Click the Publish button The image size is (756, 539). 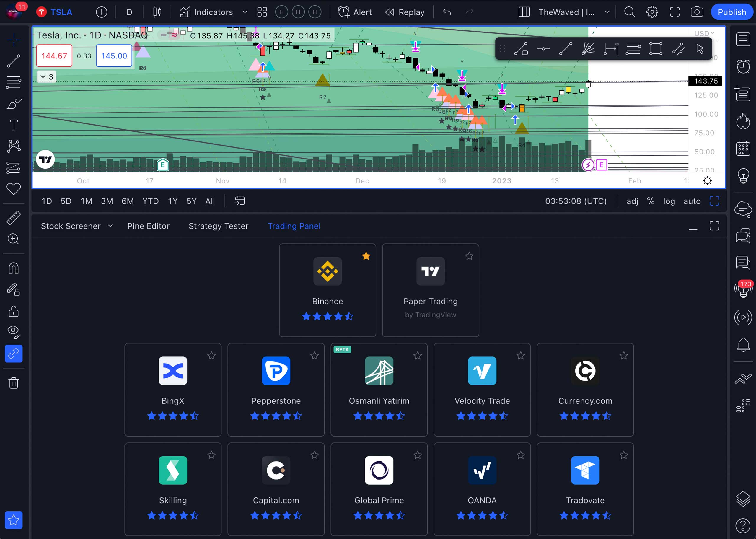732,12
